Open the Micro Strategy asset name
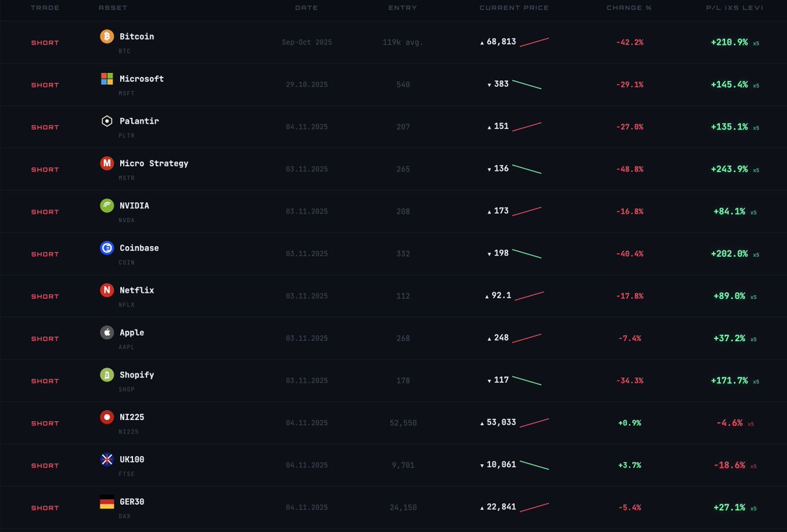Image resolution: width=787 pixels, height=532 pixels. 153,163
